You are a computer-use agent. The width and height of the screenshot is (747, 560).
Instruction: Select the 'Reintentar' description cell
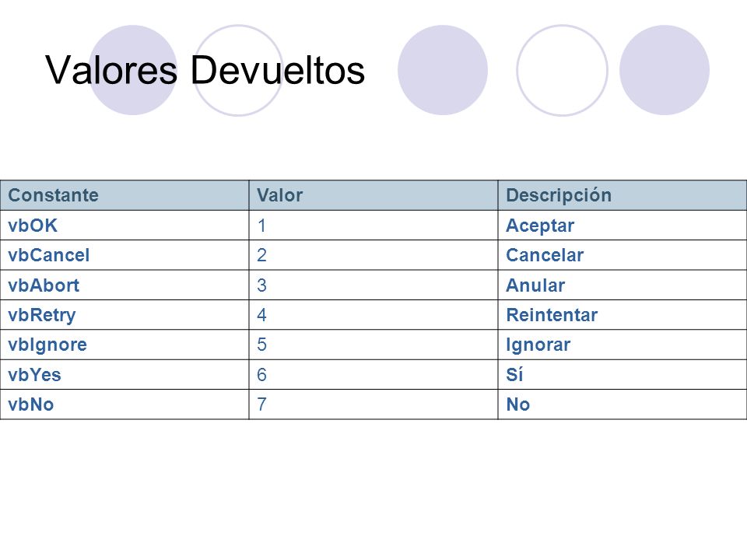[x=622, y=315]
